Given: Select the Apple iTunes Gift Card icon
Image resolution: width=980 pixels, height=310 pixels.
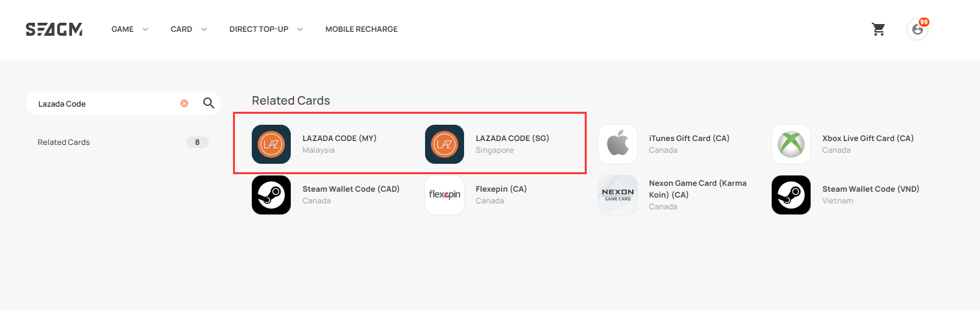Looking at the screenshot, I should tap(618, 144).
